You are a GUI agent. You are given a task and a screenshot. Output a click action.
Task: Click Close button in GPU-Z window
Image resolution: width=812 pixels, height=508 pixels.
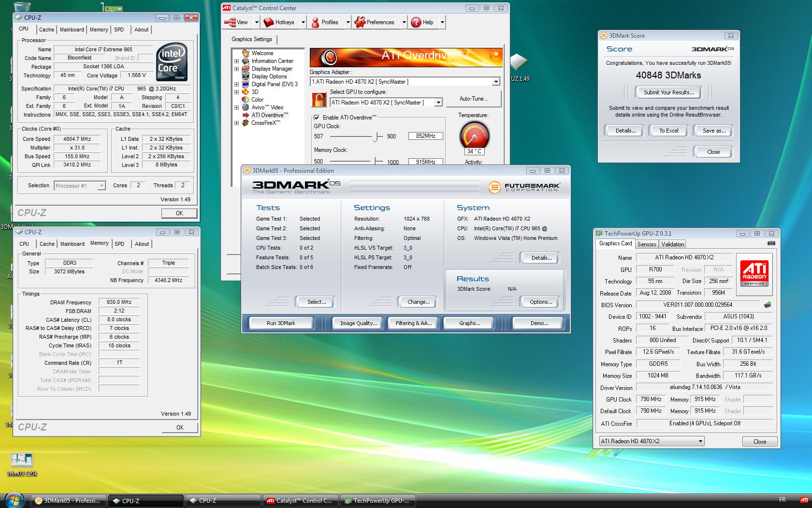(x=760, y=442)
